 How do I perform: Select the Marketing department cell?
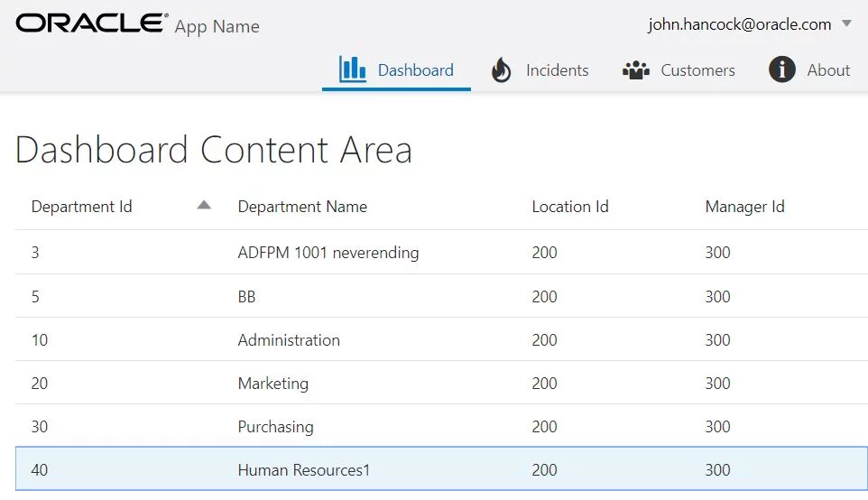tap(272, 384)
